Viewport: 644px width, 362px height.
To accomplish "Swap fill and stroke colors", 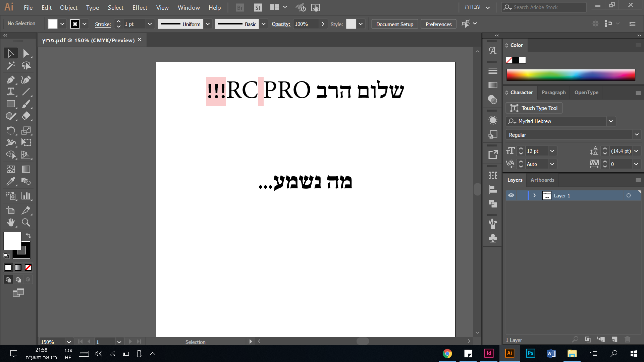I will [x=28, y=236].
